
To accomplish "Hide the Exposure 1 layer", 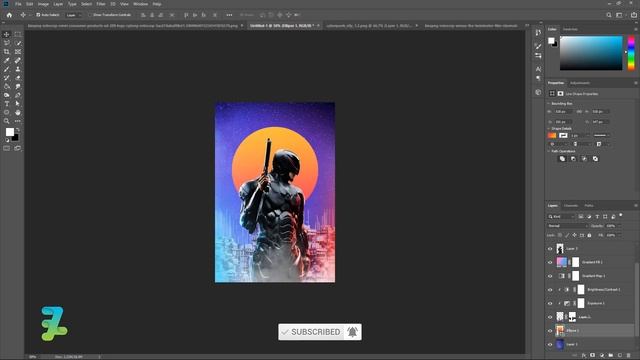I will (x=550, y=303).
